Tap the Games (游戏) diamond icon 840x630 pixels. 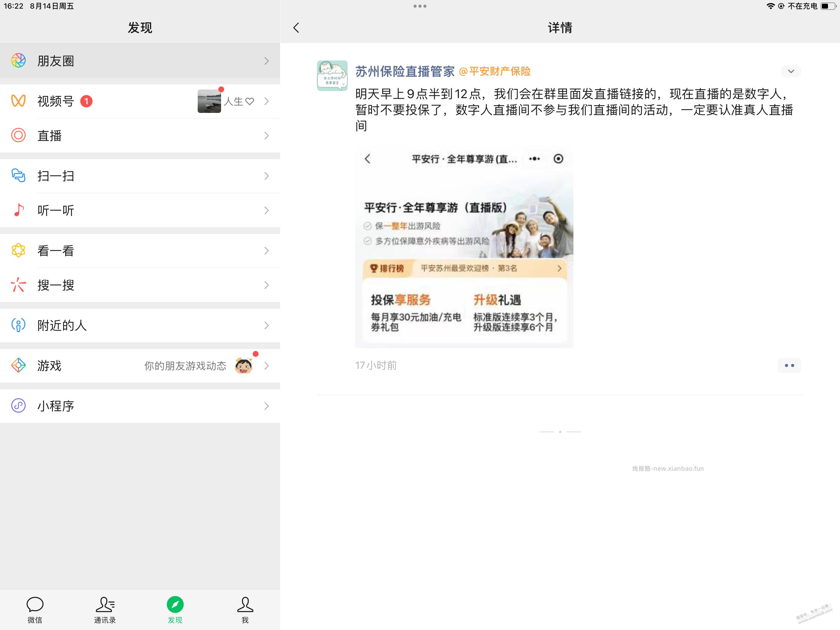pyautogui.click(x=18, y=365)
